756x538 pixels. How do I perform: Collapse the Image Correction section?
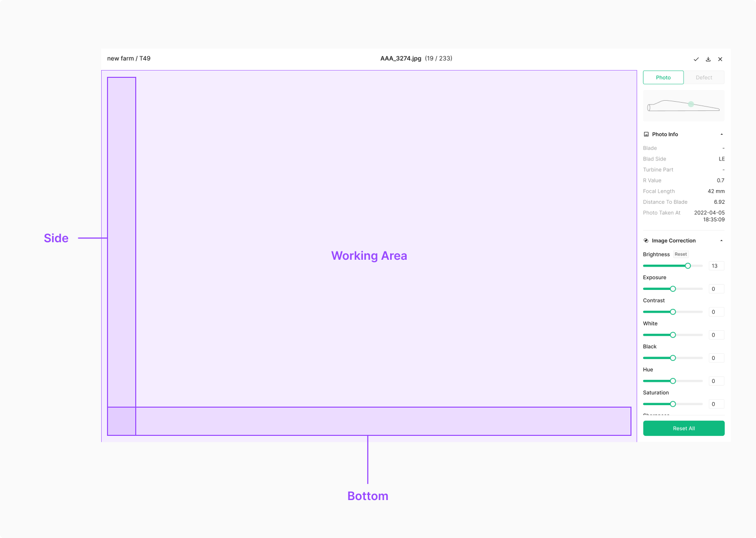click(x=721, y=241)
